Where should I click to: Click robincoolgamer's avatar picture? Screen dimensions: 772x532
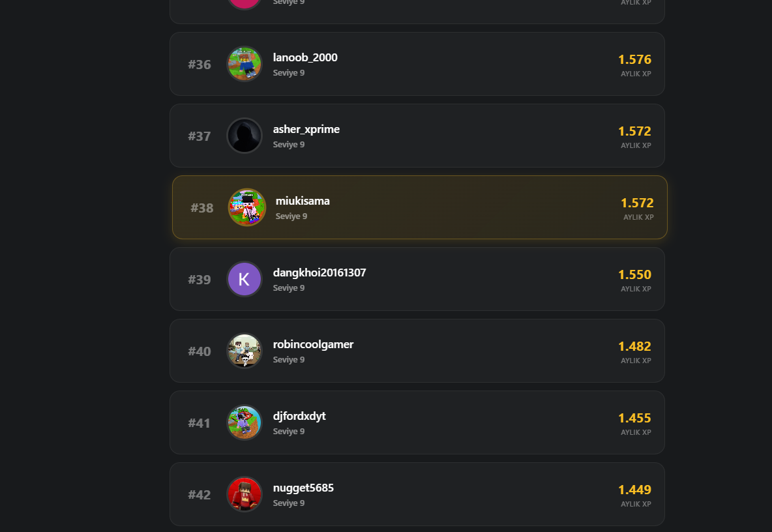[245, 351]
